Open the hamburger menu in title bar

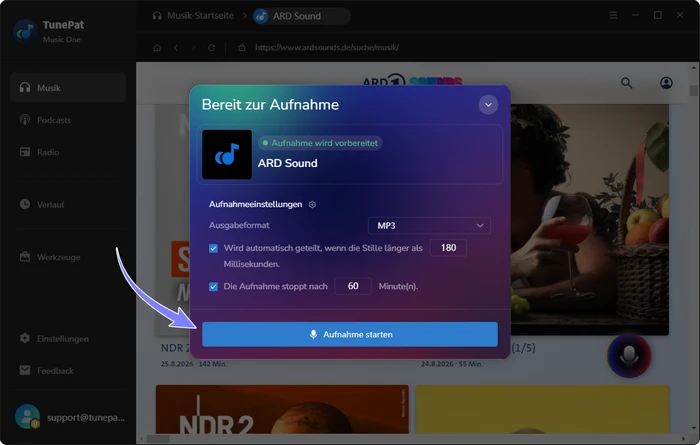pyautogui.click(x=613, y=15)
